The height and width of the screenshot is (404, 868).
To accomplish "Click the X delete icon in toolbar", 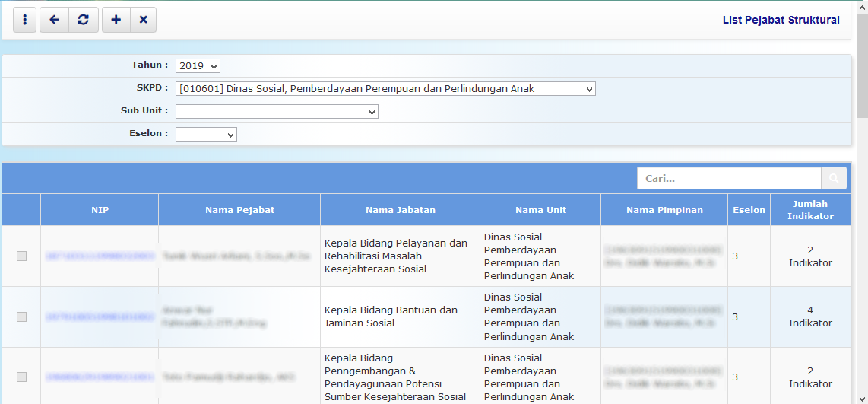I will coord(144,21).
